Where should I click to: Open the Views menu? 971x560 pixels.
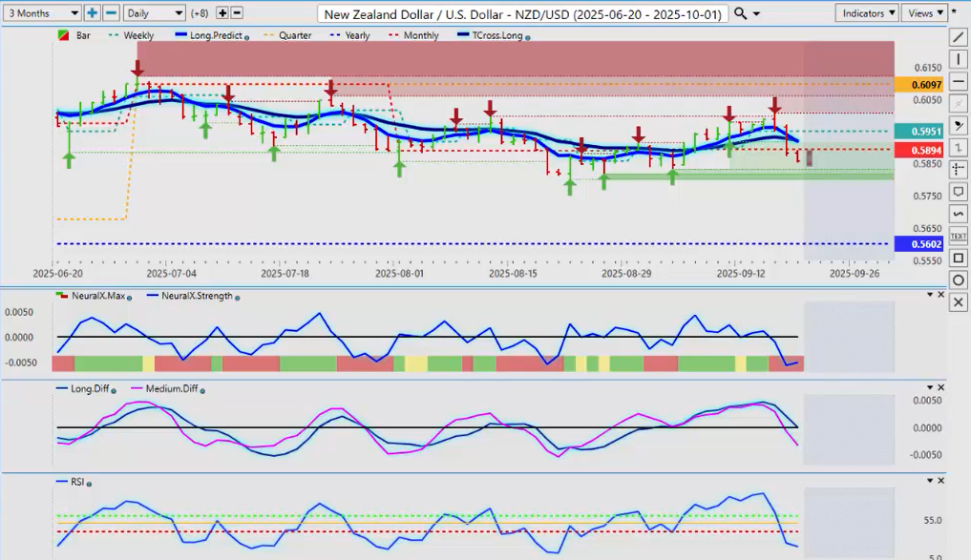[924, 13]
